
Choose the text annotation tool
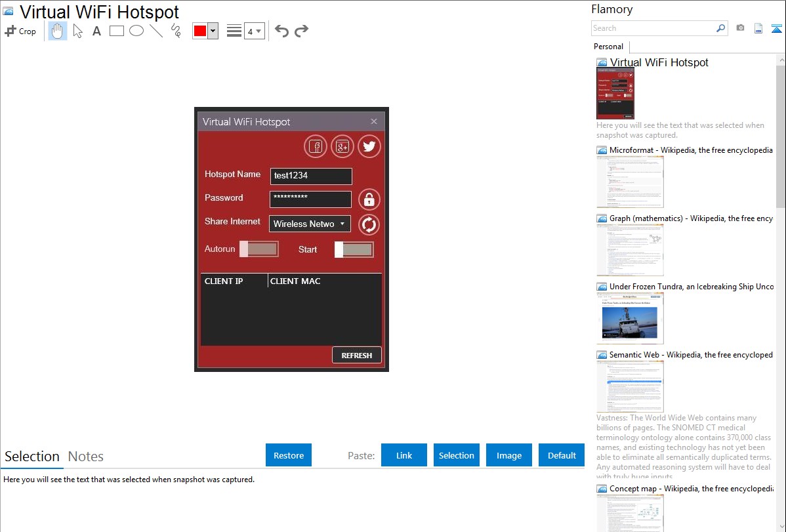pos(96,31)
